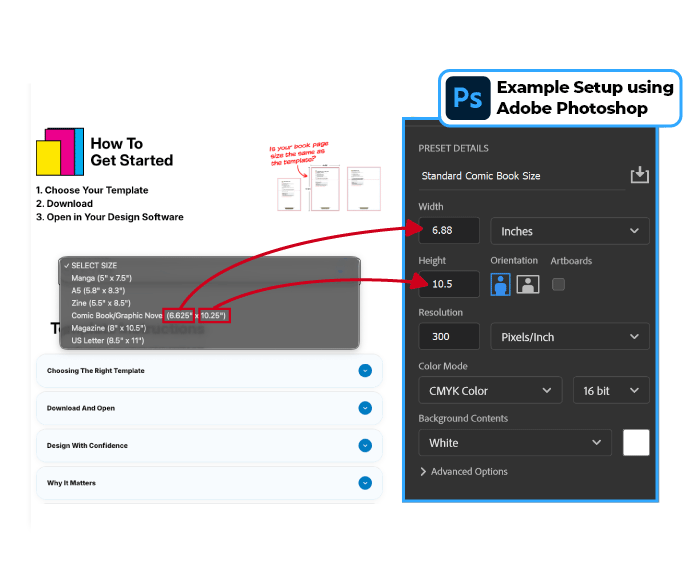Viewport: 693px width, 563px height.
Task: Open the Background Contents White dropdown
Action: [515, 443]
